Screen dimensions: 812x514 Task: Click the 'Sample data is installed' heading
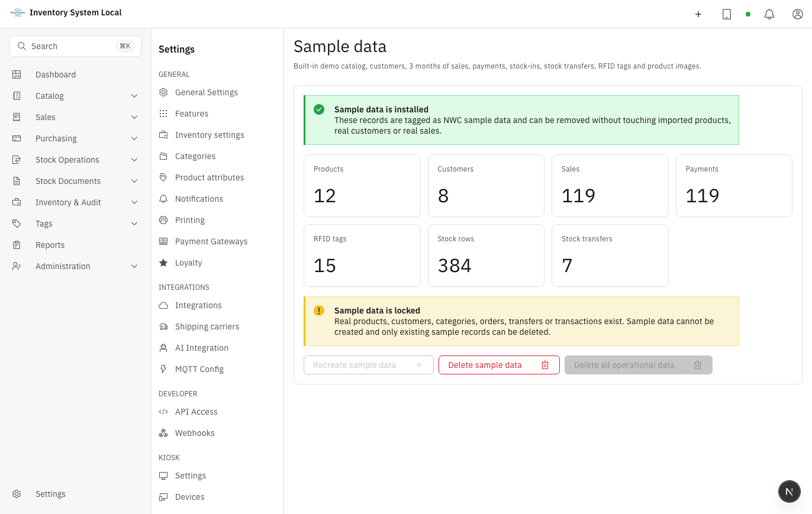381,109
